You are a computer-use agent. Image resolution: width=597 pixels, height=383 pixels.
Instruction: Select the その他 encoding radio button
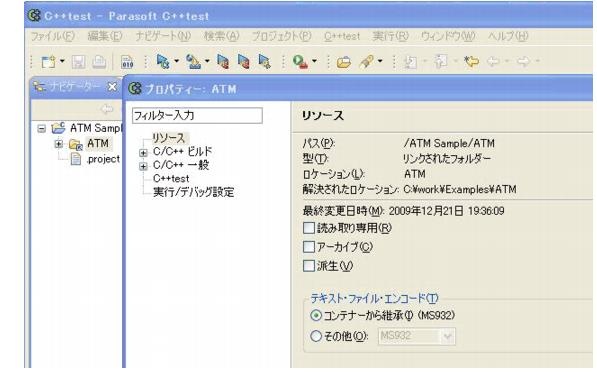tap(316, 336)
